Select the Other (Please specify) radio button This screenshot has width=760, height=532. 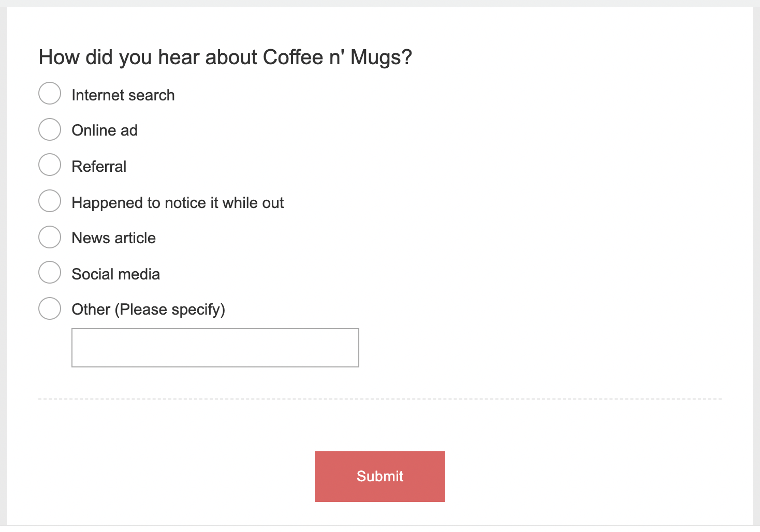click(50, 308)
